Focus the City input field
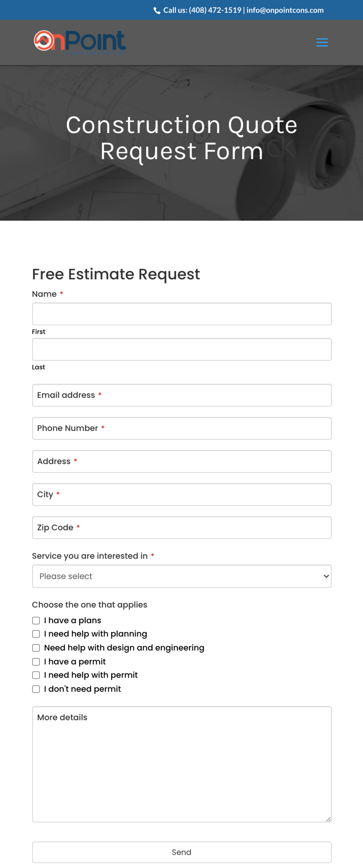The height and width of the screenshot is (868, 363). (x=181, y=494)
